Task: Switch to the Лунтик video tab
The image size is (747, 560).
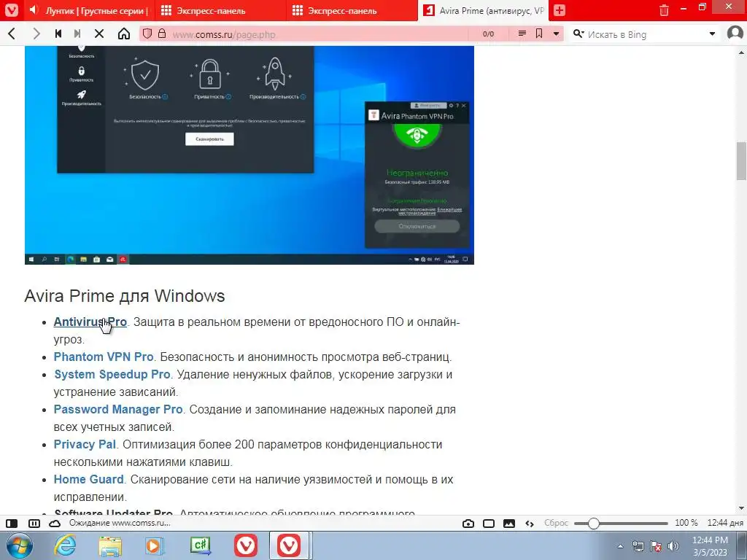Action: pos(96,10)
